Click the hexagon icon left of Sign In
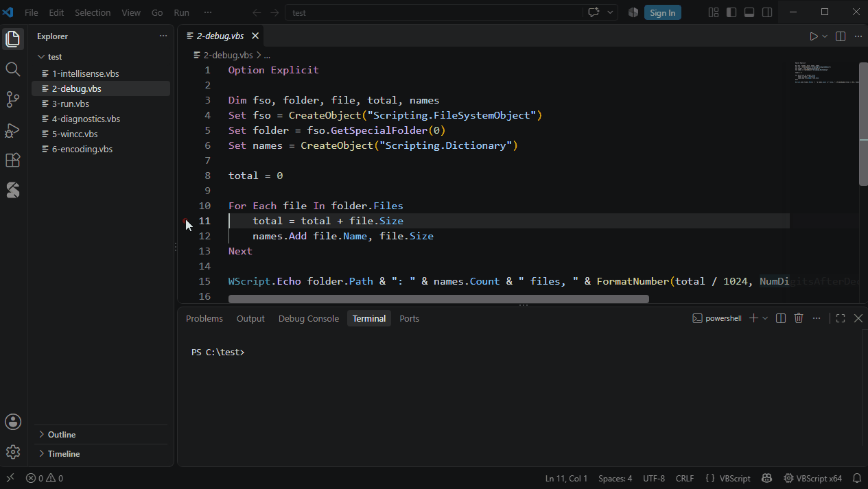 633,12
